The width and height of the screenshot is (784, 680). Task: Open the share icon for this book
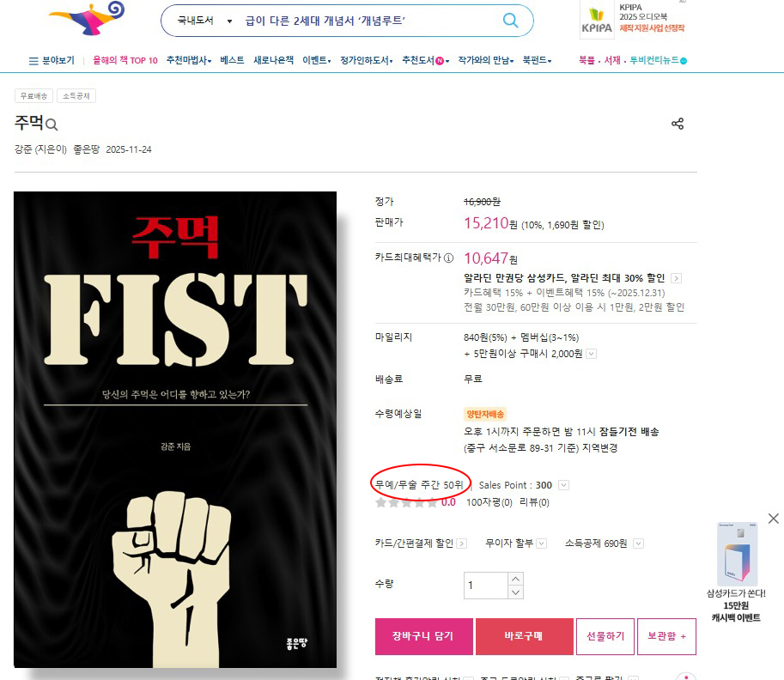point(678,124)
